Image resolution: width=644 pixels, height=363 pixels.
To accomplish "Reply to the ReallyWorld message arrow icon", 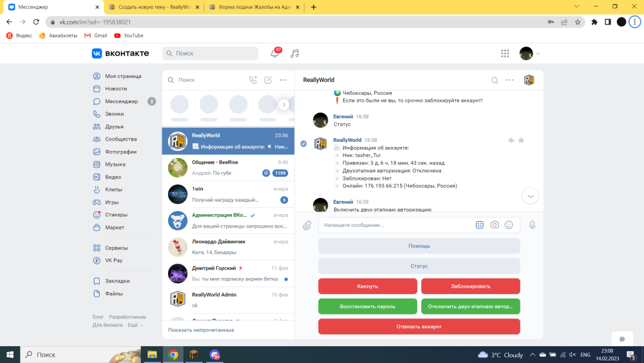I will pos(511,140).
